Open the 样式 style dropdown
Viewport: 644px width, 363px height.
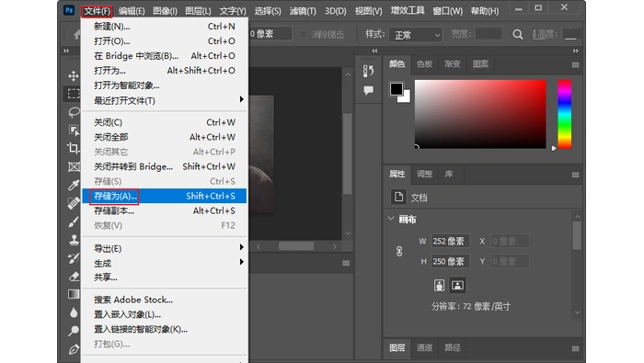[416, 35]
